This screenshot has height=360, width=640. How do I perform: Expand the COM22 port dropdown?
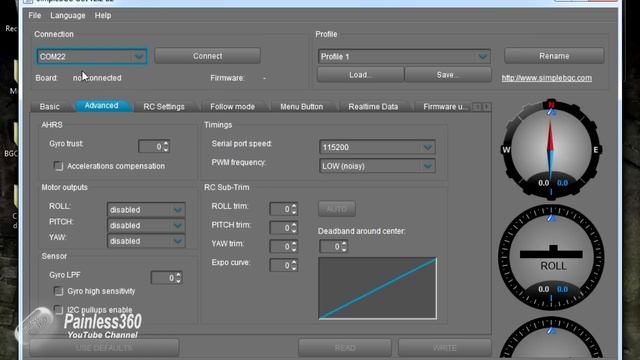pyautogui.click(x=139, y=56)
